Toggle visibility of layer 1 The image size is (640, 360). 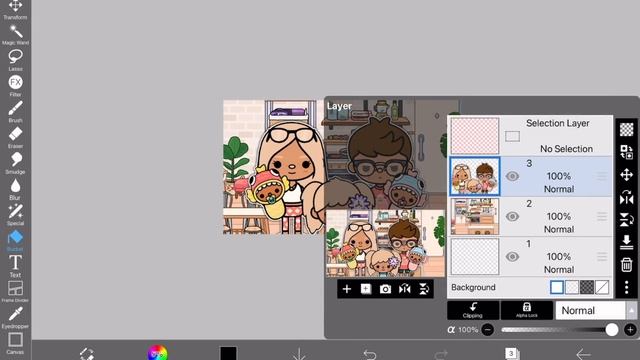point(513,257)
